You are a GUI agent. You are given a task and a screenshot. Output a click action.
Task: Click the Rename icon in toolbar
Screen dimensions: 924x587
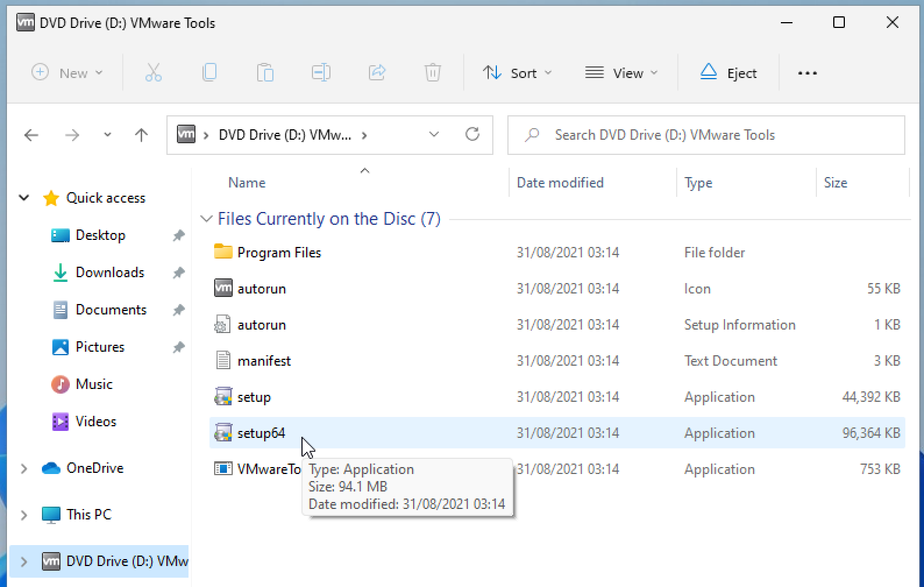(x=321, y=73)
